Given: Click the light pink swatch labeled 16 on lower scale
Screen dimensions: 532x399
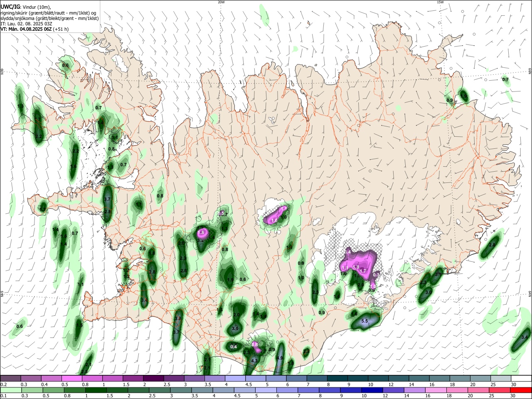Looking at the screenshot, I should pos(435,390).
